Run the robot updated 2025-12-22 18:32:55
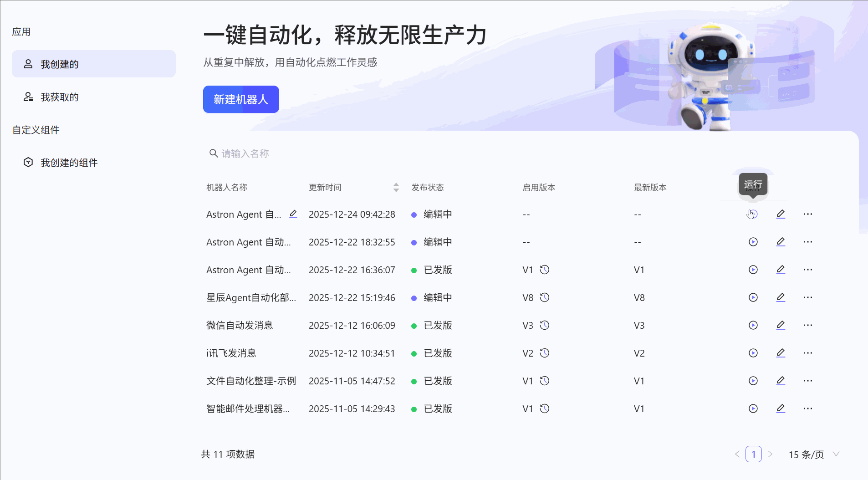Image resolution: width=868 pixels, height=480 pixels. (753, 242)
